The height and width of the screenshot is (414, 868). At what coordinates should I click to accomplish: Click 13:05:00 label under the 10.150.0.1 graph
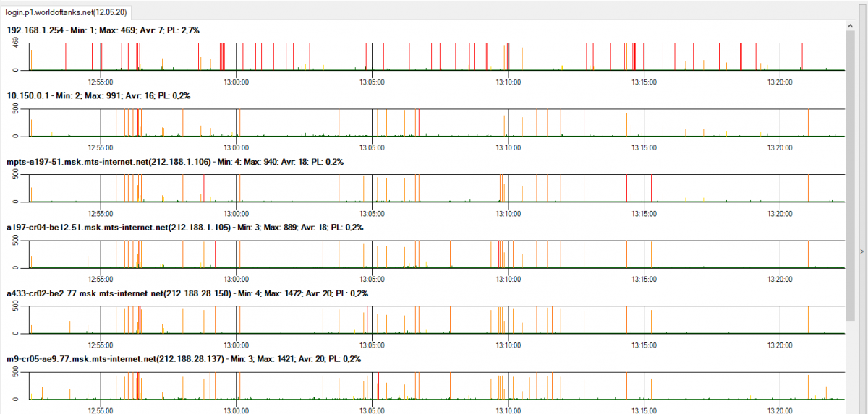pyautogui.click(x=372, y=147)
